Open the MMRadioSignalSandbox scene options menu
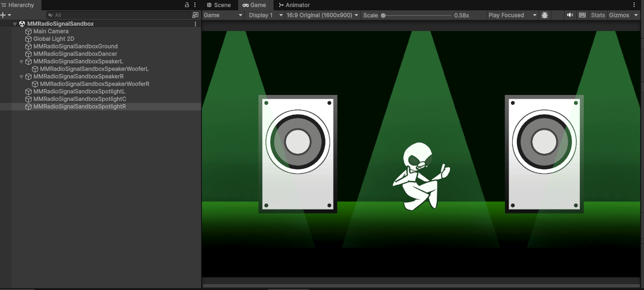 (x=195, y=24)
